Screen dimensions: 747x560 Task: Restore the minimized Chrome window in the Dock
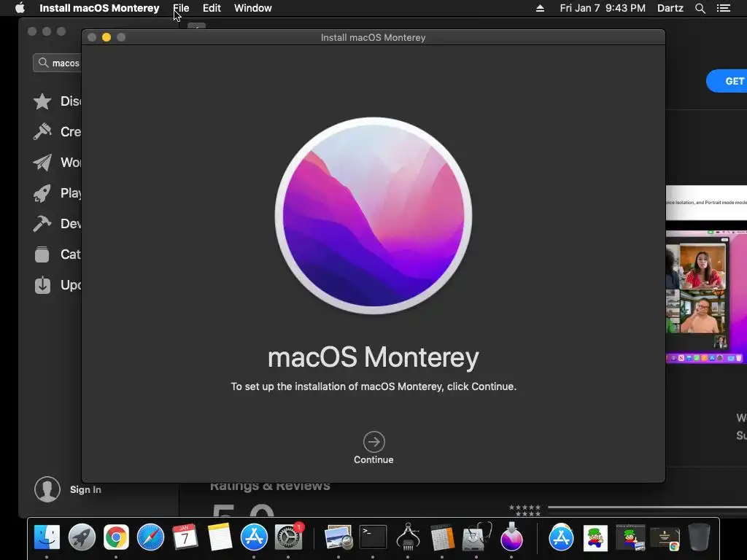(x=665, y=539)
